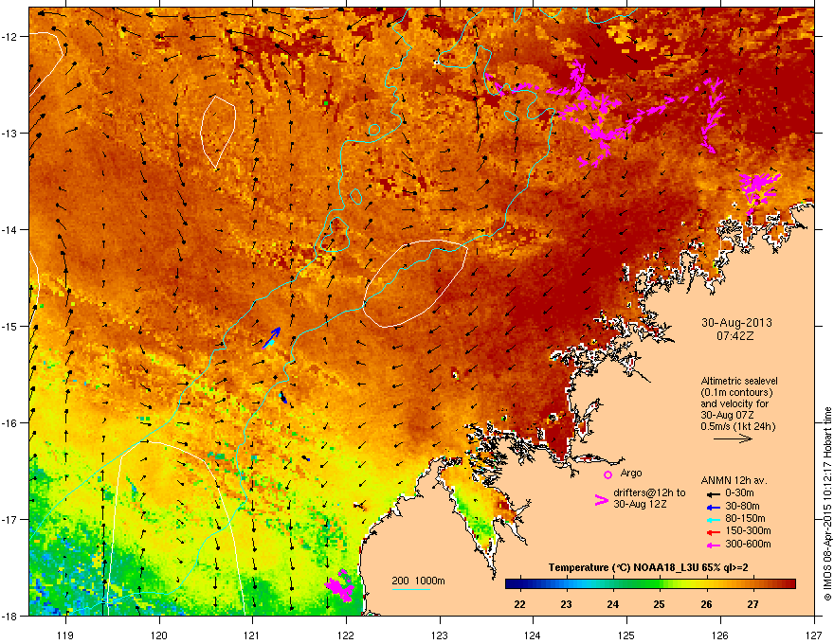Click the dark red end of the colorbar
834x644 pixels.
tap(789, 584)
